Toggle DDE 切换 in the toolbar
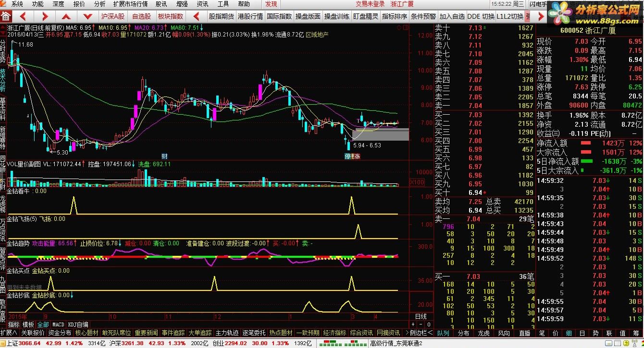Image resolution: width=644 pixels, height=348 pixels. click(x=481, y=16)
